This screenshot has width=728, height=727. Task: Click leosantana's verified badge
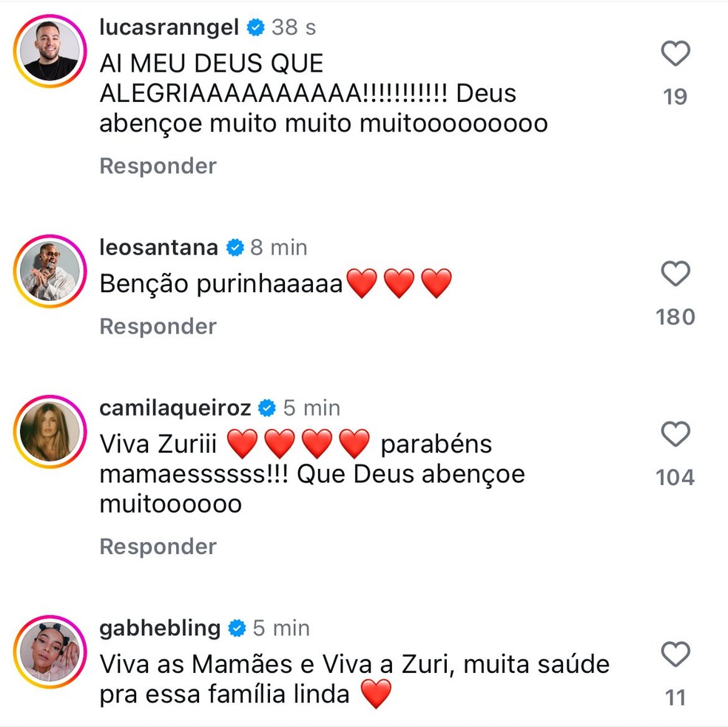point(235,247)
